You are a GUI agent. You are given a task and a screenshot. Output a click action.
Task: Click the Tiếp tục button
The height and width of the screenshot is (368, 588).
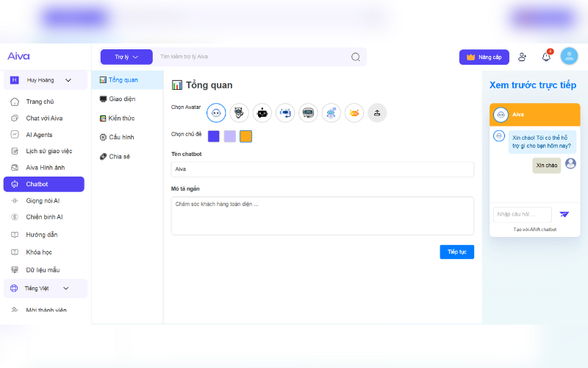coord(456,252)
